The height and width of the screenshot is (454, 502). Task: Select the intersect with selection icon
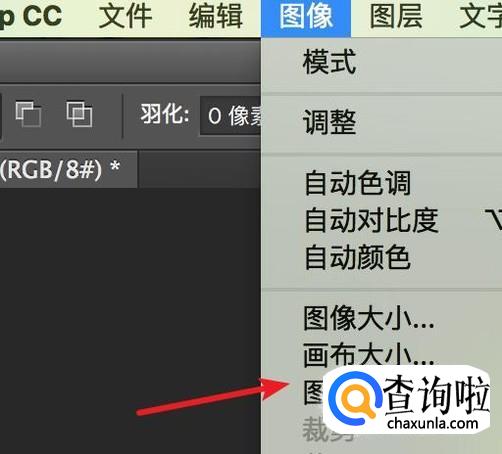(x=79, y=114)
